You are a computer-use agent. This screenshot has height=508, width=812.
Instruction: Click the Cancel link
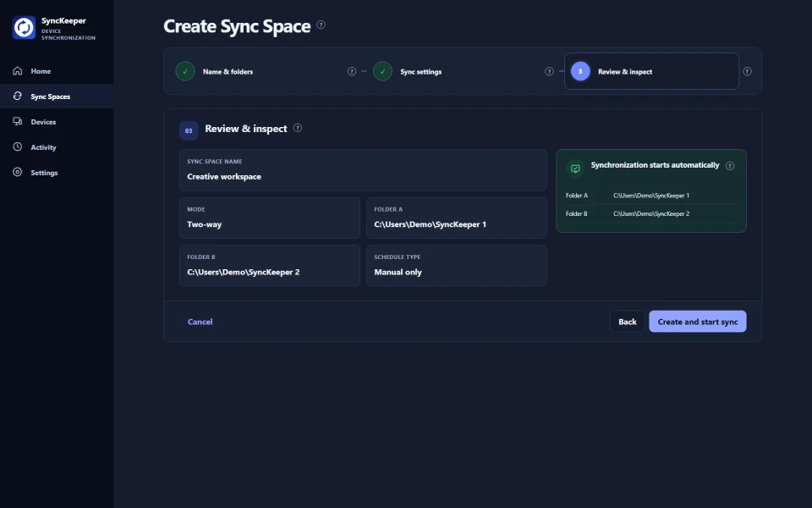point(200,322)
